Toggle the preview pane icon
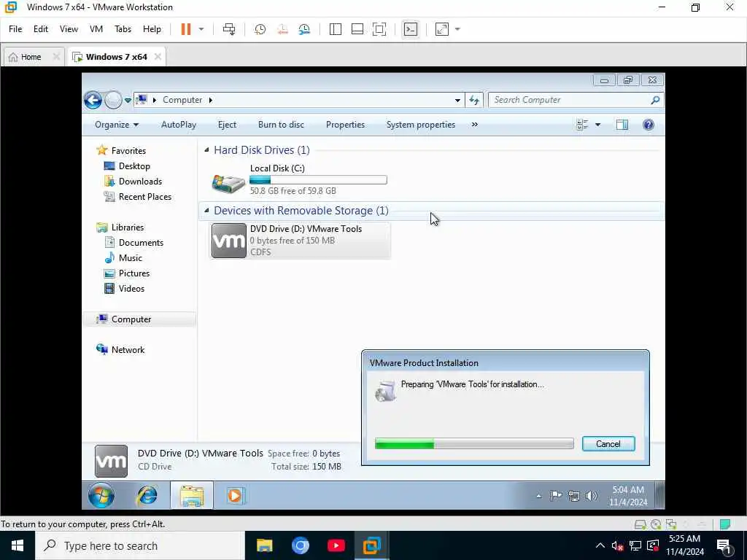Viewport: 747px width, 560px height. point(622,125)
